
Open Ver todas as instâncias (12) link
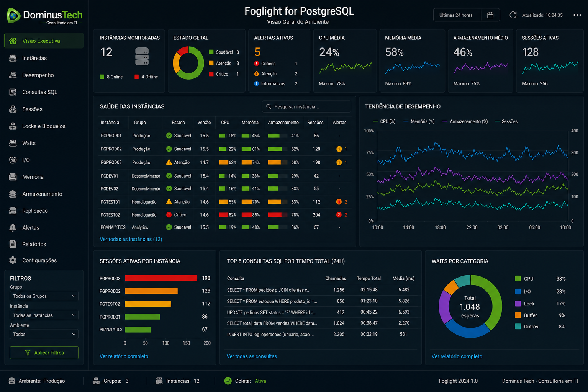click(131, 239)
